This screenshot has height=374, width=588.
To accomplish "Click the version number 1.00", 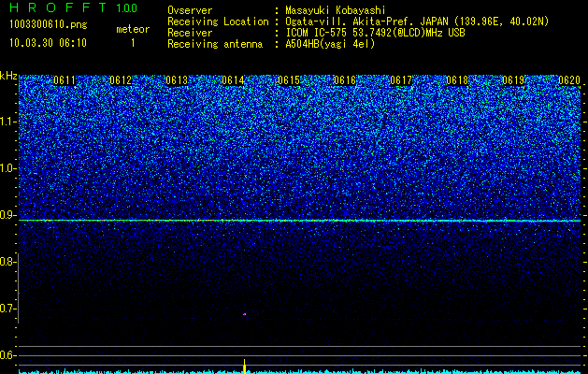I will click(x=127, y=7).
